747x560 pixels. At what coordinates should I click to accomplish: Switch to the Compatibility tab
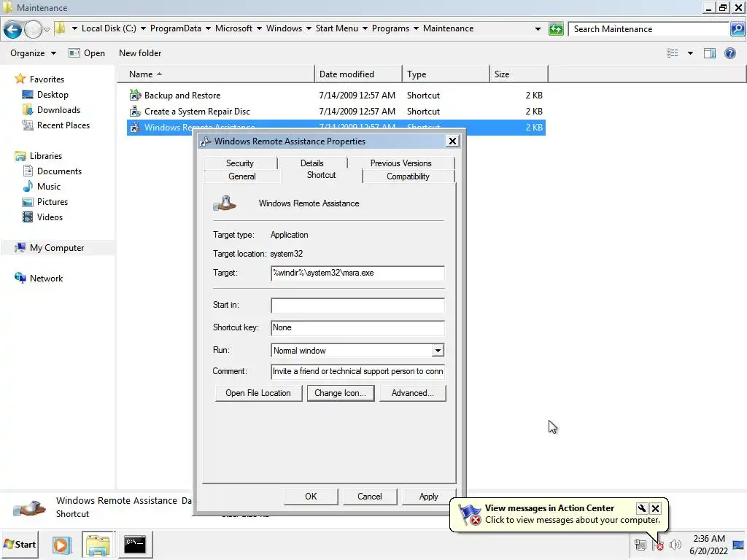coord(408,176)
